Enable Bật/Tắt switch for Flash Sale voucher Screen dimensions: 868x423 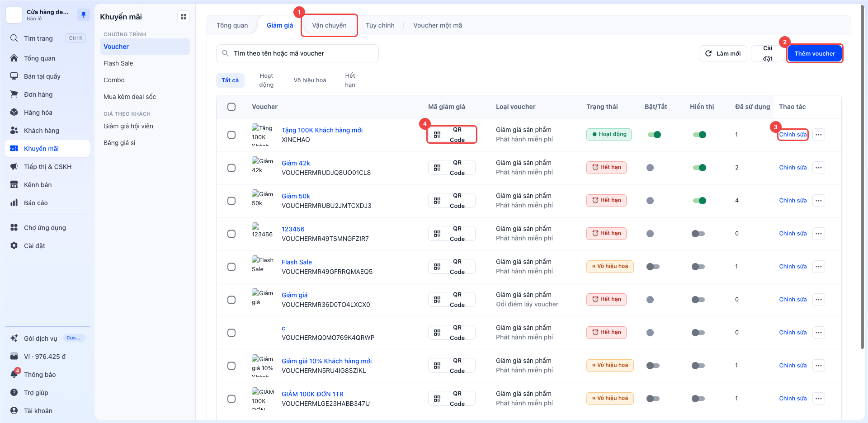tap(653, 267)
